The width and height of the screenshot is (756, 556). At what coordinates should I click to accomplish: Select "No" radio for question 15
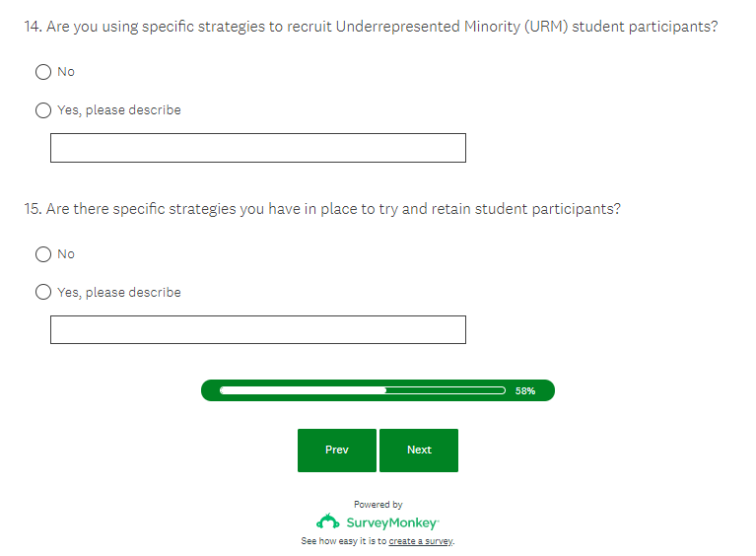(x=43, y=254)
